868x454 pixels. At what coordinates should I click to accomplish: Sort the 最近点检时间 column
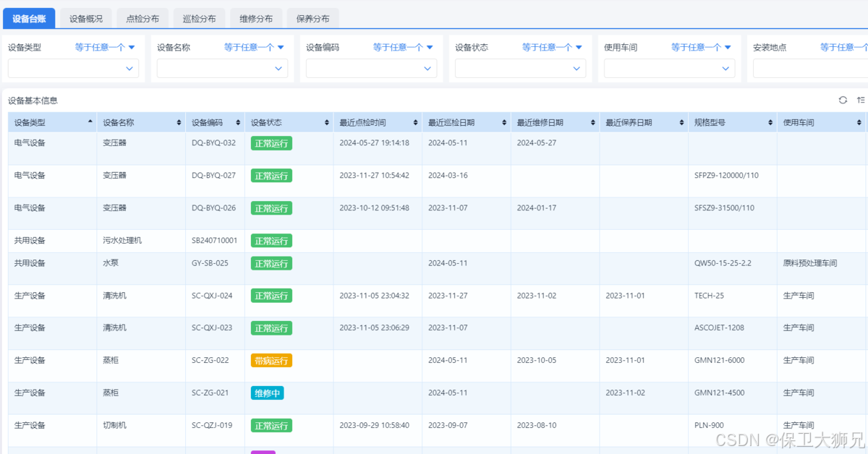(416, 123)
